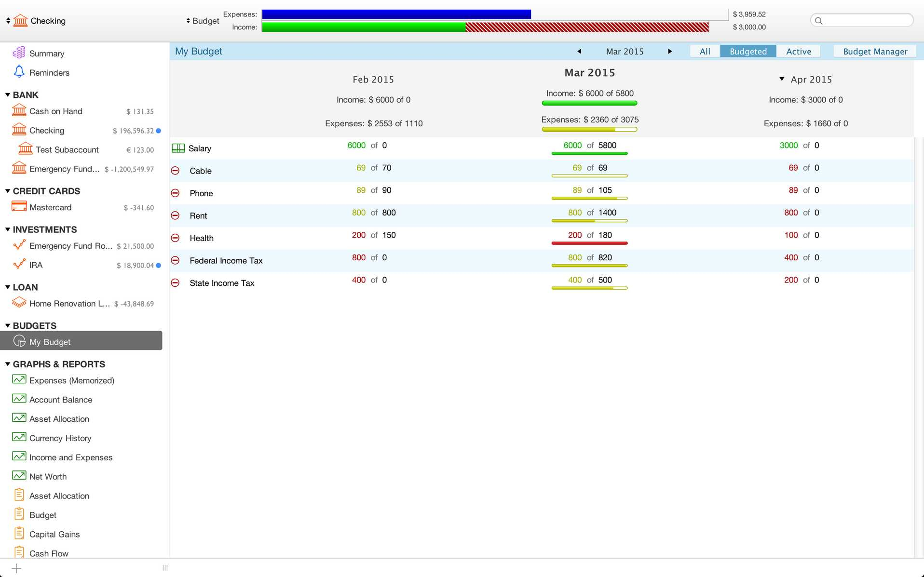The image size is (924, 577).
Task: Click the plus icon at bottom left
Action: point(16,568)
